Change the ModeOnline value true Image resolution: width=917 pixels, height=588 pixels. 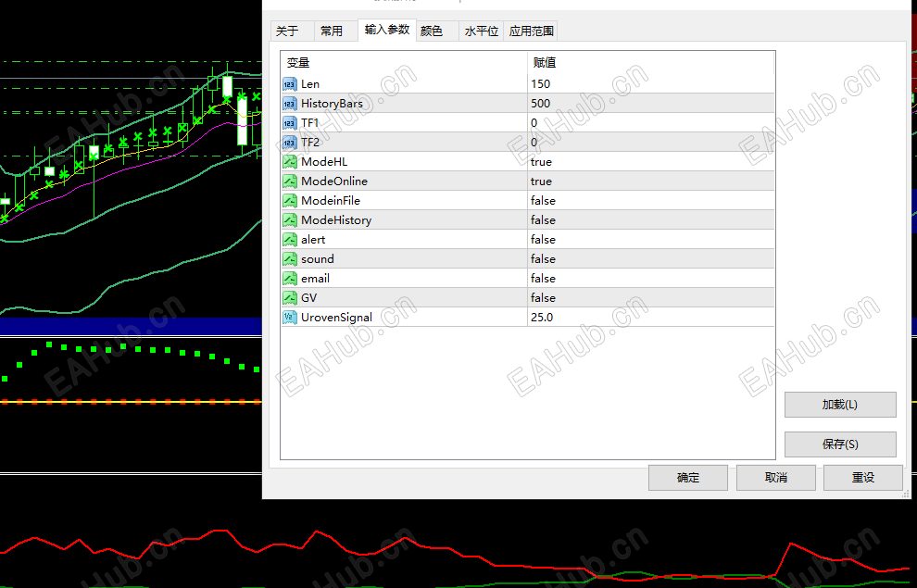[651, 181]
